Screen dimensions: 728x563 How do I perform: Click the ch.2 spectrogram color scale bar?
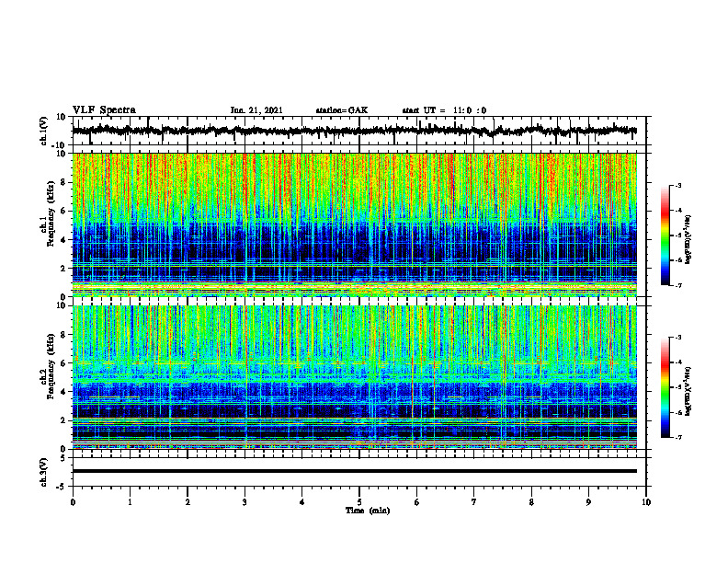665,387
